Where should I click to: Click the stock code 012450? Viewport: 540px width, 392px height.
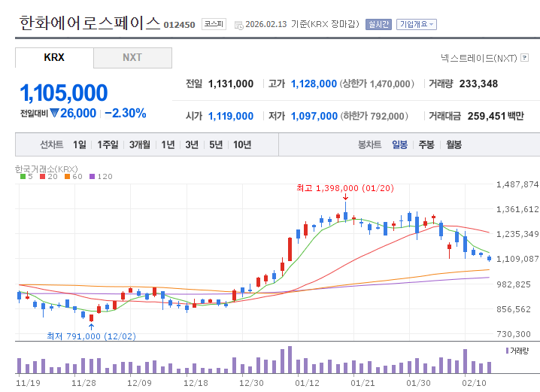pos(180,25)
